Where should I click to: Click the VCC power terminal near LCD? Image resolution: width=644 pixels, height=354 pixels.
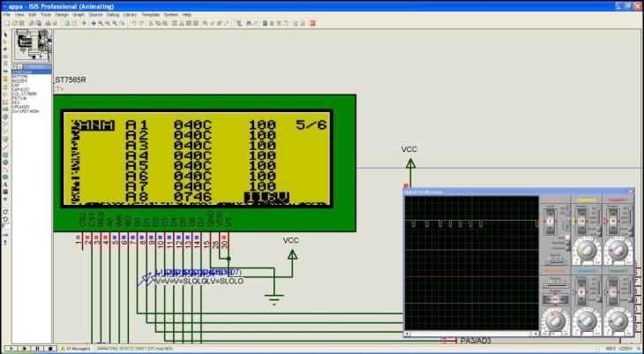(292, 255)
